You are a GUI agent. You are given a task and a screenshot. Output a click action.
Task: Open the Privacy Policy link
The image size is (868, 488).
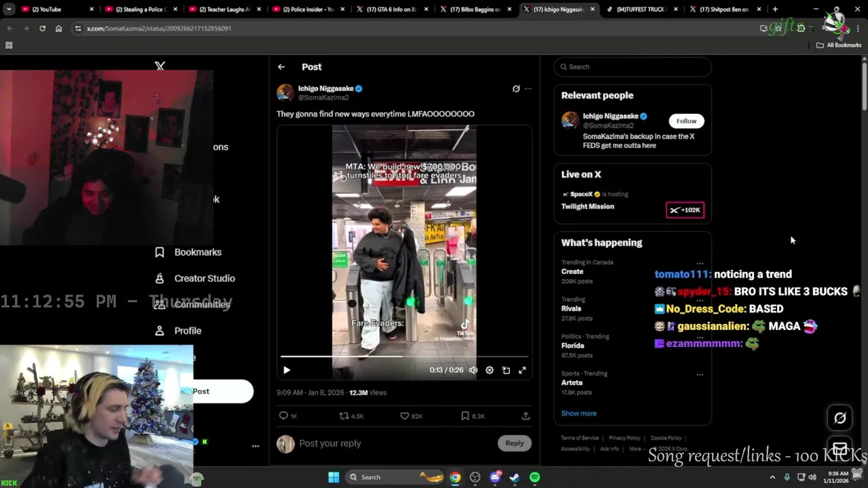coord(625,438)
